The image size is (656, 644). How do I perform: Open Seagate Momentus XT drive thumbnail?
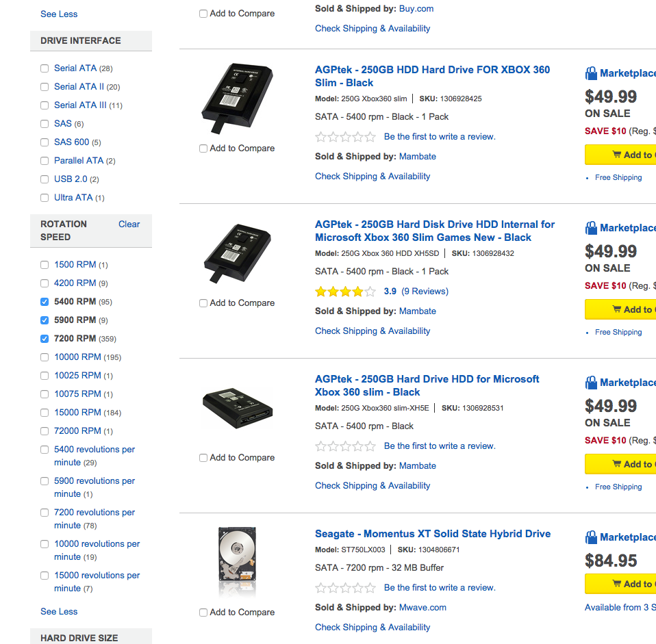point(237,561)
